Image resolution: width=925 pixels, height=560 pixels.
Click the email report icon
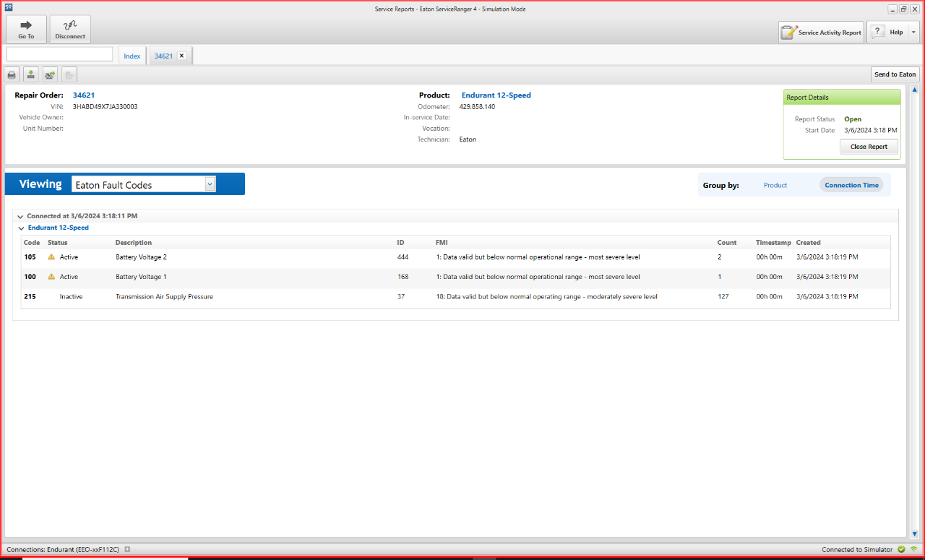pos(50,74)
